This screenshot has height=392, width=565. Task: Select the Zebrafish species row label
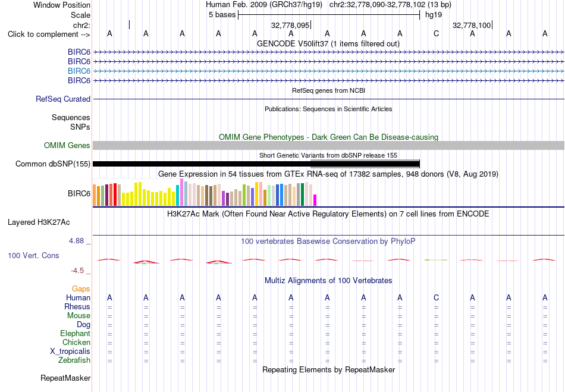(74, 360)
